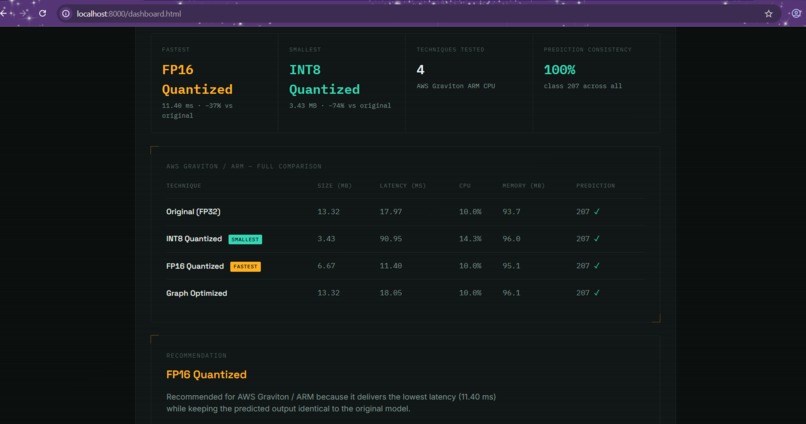806x424 pixels.
Task: Select the INT8 Quantized row label
Action: 194,239
